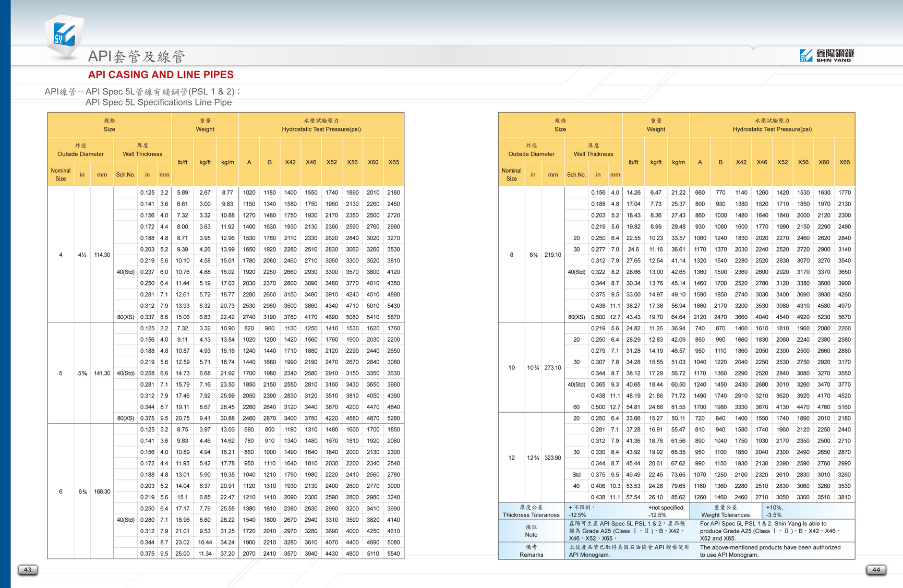Screen dimensions: 903x588
Task: Click lb/ft weight value 57.54
Action: [x=633, y=497]
